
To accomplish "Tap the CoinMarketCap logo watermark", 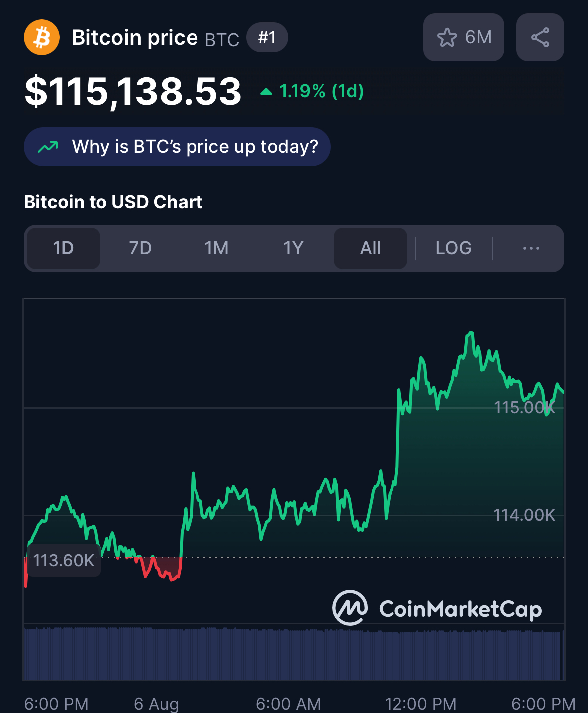I will (437, 608).
